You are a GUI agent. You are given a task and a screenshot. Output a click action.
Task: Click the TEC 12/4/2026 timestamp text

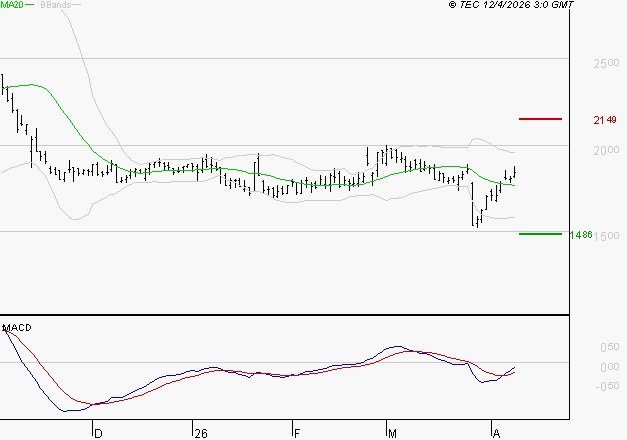pyautogui.click(x=511, y=5)
